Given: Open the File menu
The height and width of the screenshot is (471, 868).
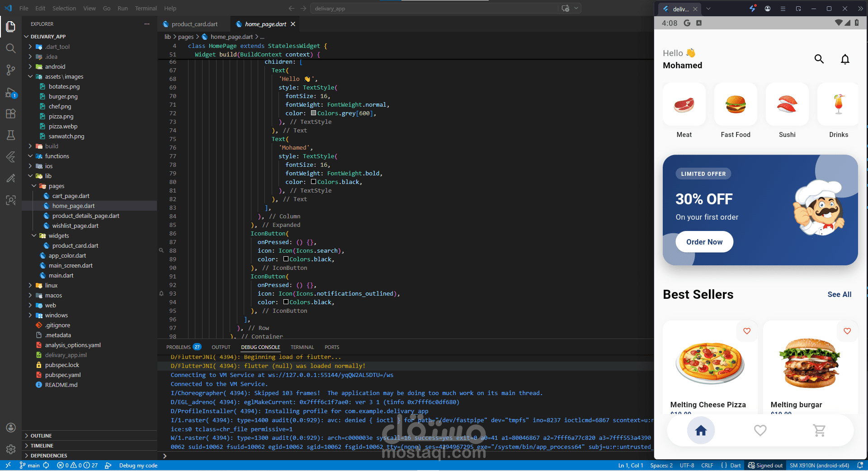Looking at the screenshot, I should coord(24,8).
